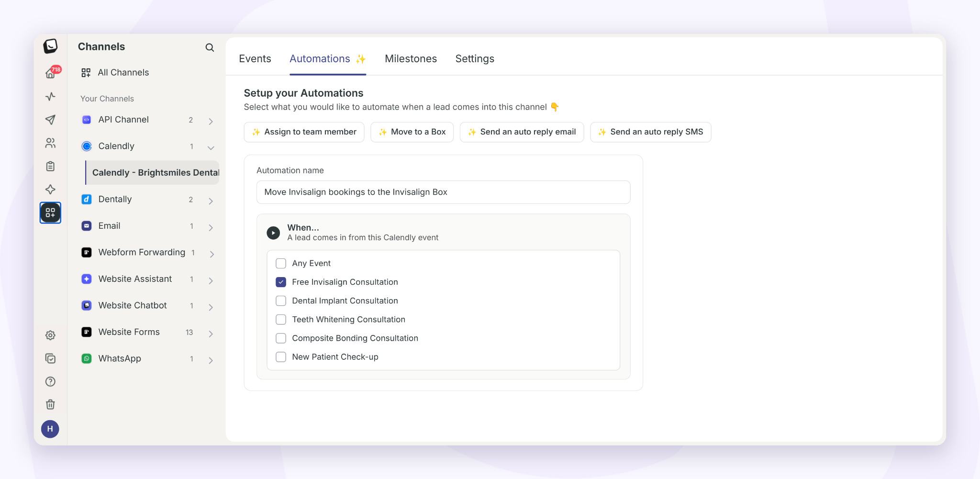Select Calendly - Brightsmiles Dental sub-channel

152,173
